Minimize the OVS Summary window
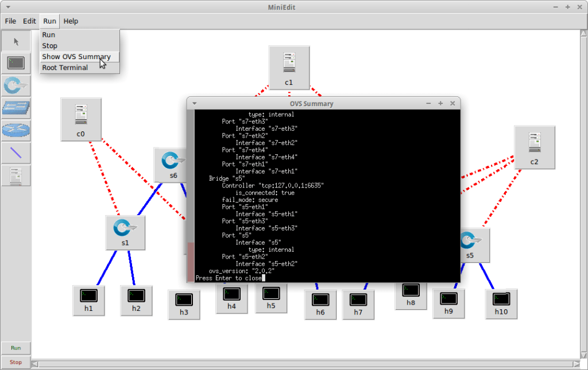 428,103
